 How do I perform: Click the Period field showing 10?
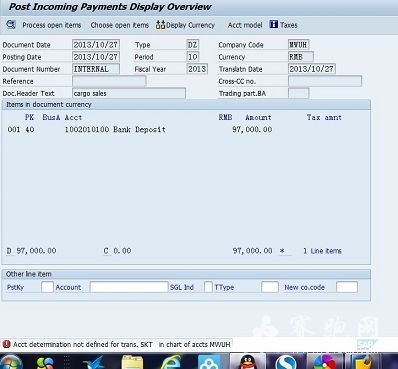193,57
